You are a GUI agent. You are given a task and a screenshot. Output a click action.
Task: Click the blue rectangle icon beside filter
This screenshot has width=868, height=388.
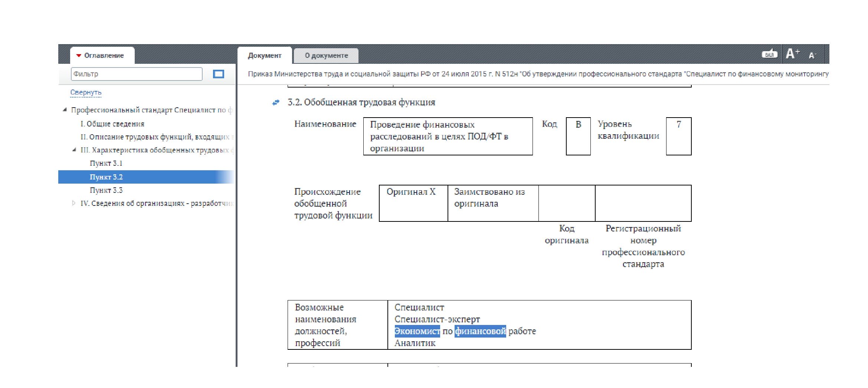click(219, 74)
